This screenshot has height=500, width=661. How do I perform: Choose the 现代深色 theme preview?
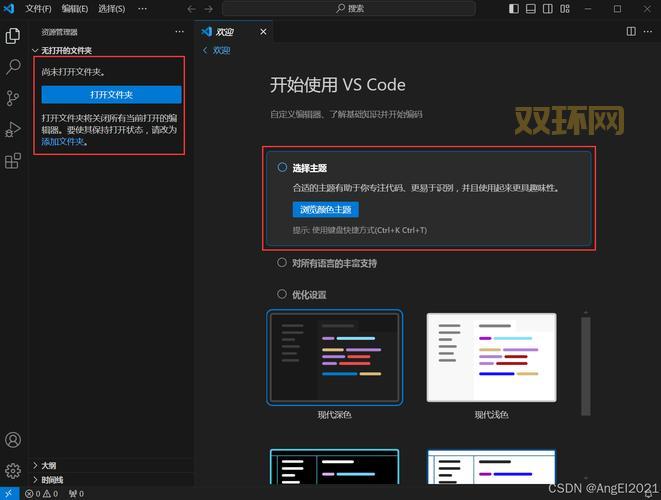click(334, 358)
